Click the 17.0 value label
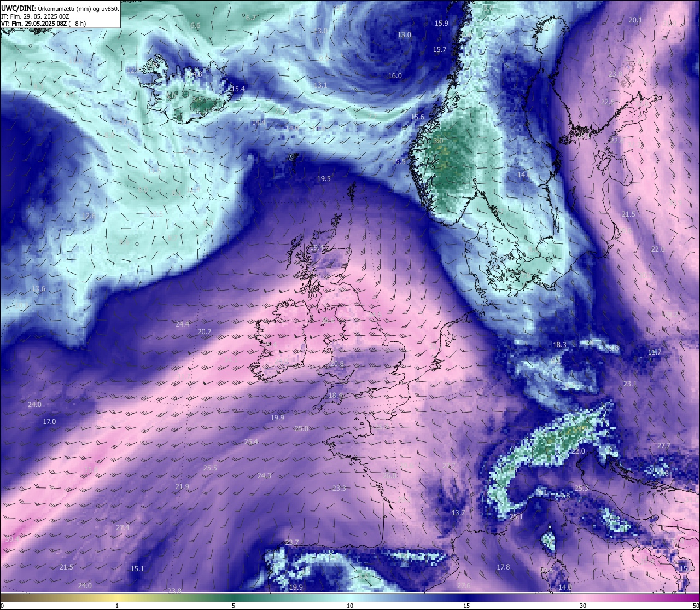Screen dimensions: 700x610 49,421
